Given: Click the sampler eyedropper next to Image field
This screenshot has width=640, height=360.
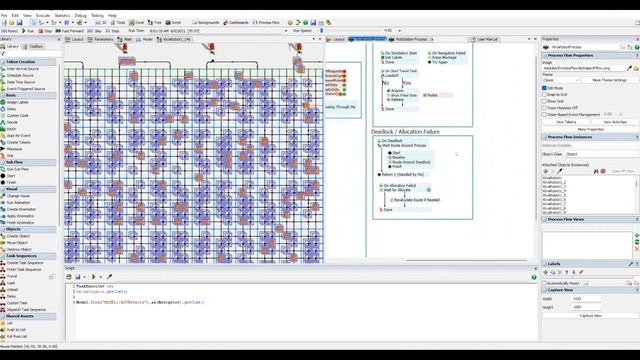Looking at the screenshot, I should [x=629, y=68].
